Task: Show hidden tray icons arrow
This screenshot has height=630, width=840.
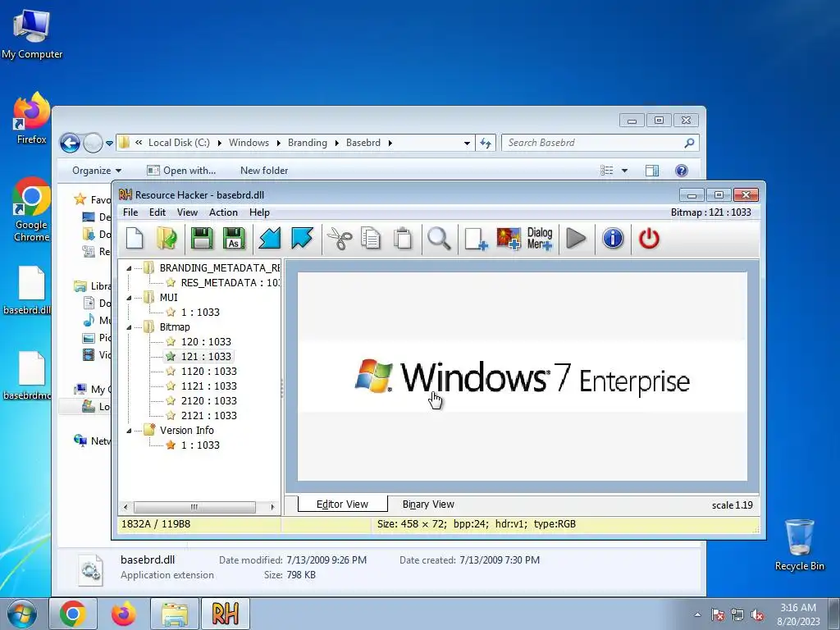Action: [x=697, y=614]
